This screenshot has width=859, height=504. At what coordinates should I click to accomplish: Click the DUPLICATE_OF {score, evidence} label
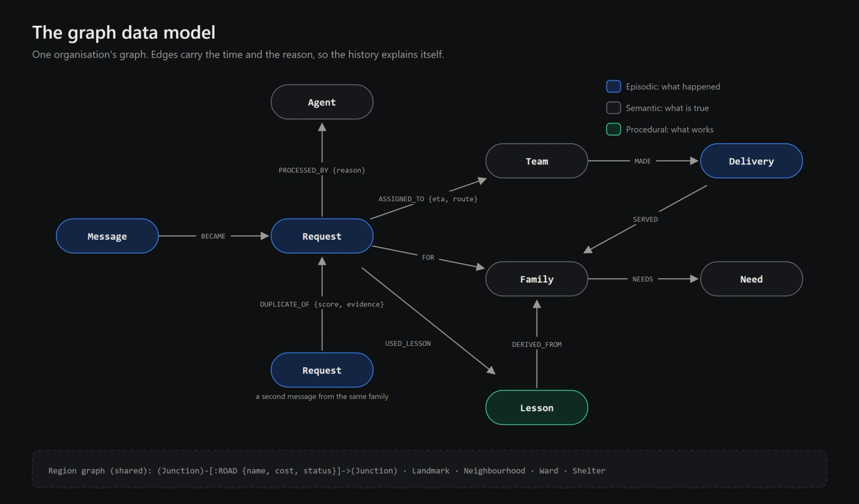322,305
